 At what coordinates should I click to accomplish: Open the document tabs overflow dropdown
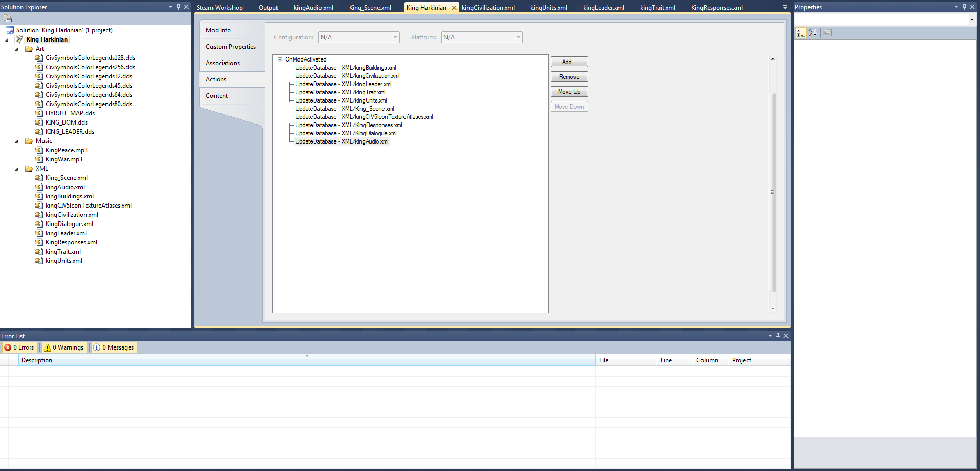pyautogui.click(x=785, y=7)
